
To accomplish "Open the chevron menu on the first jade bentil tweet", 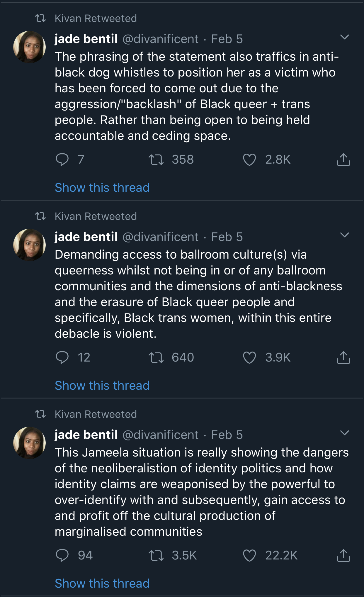I will point(345,37).
